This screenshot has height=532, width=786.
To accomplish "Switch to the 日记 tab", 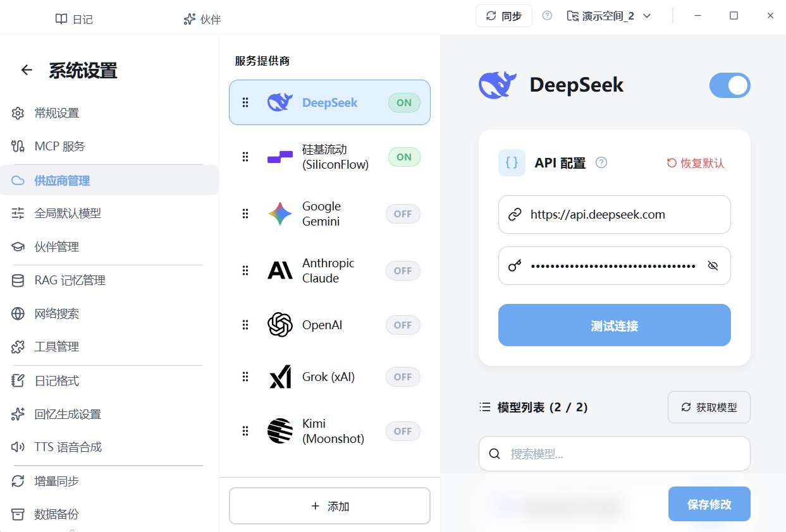I will 74,20.
